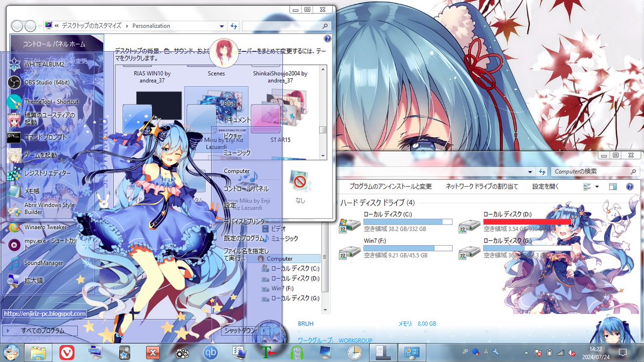The width and height of the screenshot is (644, 362).
Task: Open the clock app on taskbar
Action: click(x=354, y=352)
